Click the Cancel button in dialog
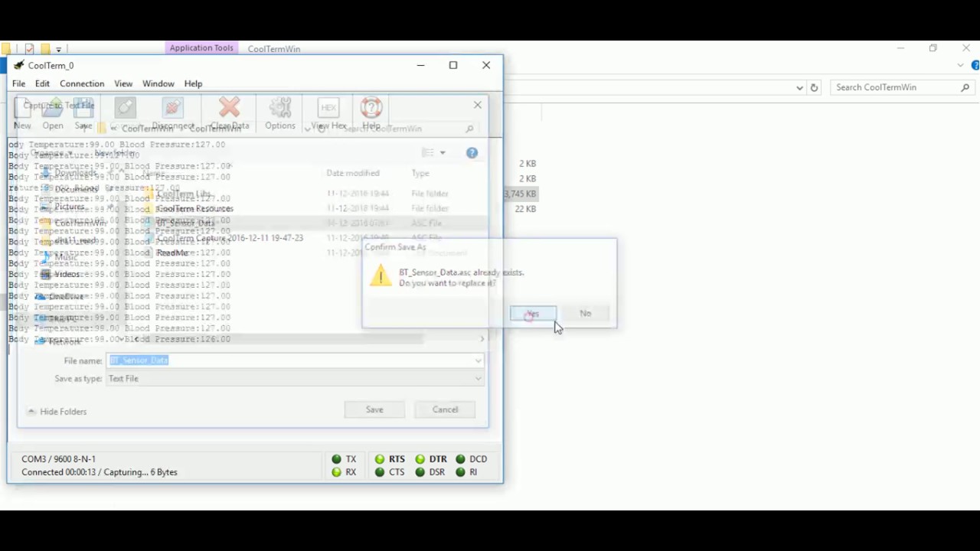 [445, 409]
